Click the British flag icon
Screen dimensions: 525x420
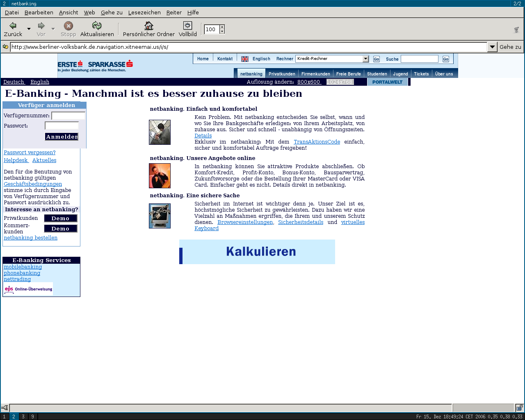245,59
